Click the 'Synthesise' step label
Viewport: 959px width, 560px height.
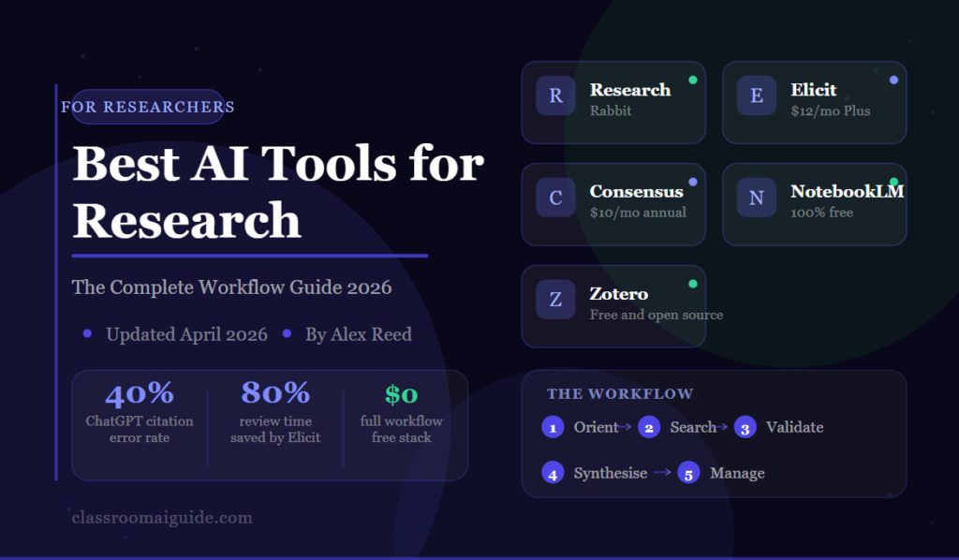tap(611, 473)
